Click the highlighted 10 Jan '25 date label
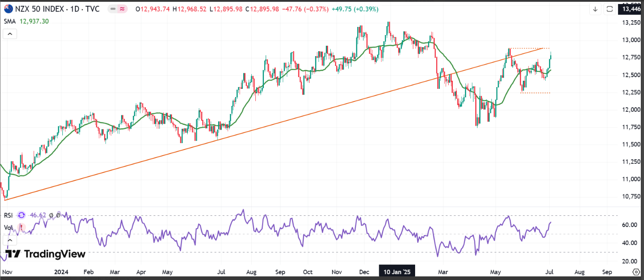Viewport: 644px width, 280px height. 398,272
